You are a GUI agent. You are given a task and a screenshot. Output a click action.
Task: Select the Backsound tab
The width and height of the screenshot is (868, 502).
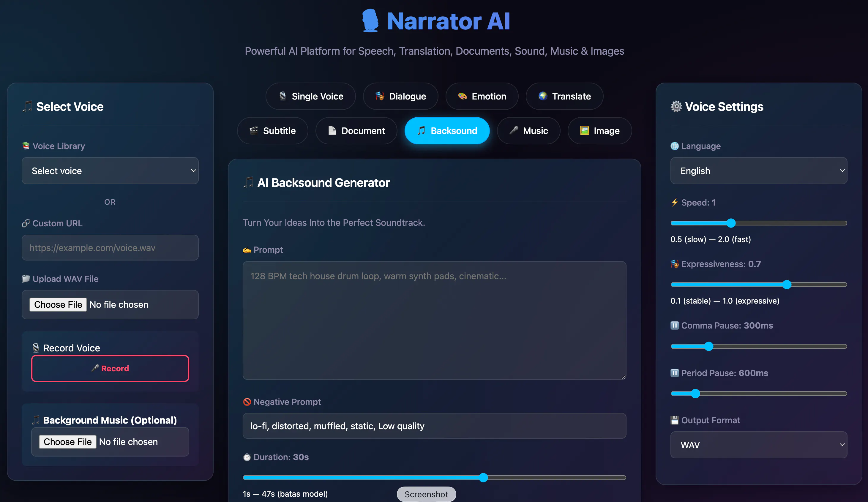(447, 131)
